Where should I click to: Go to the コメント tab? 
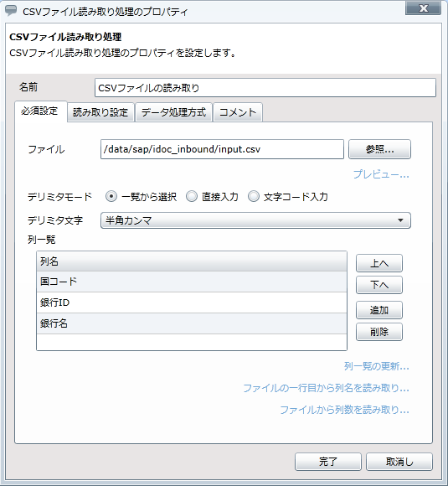(x=238, y=112)
